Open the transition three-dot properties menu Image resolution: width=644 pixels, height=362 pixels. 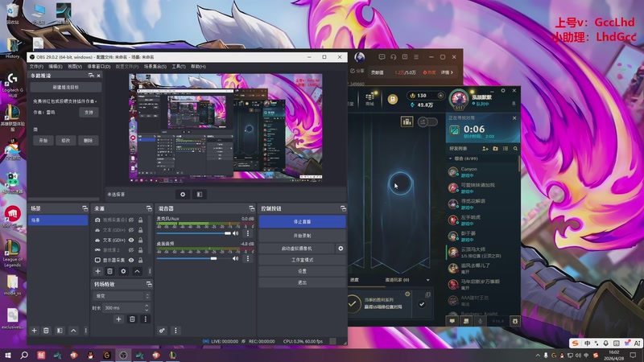click(146, 319)
